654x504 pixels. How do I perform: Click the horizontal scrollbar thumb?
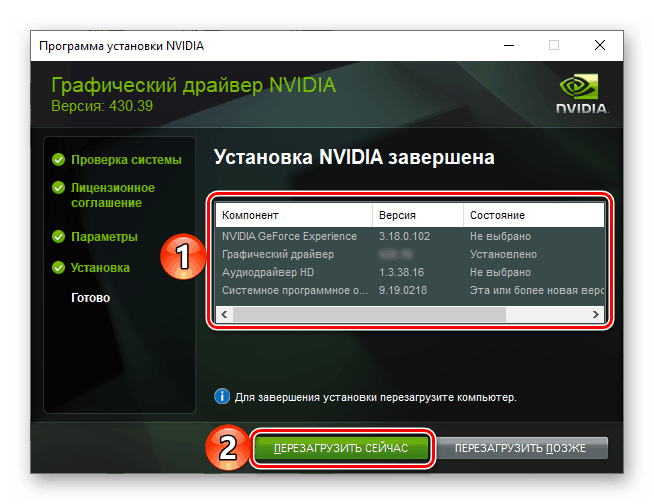coord(369,314)
